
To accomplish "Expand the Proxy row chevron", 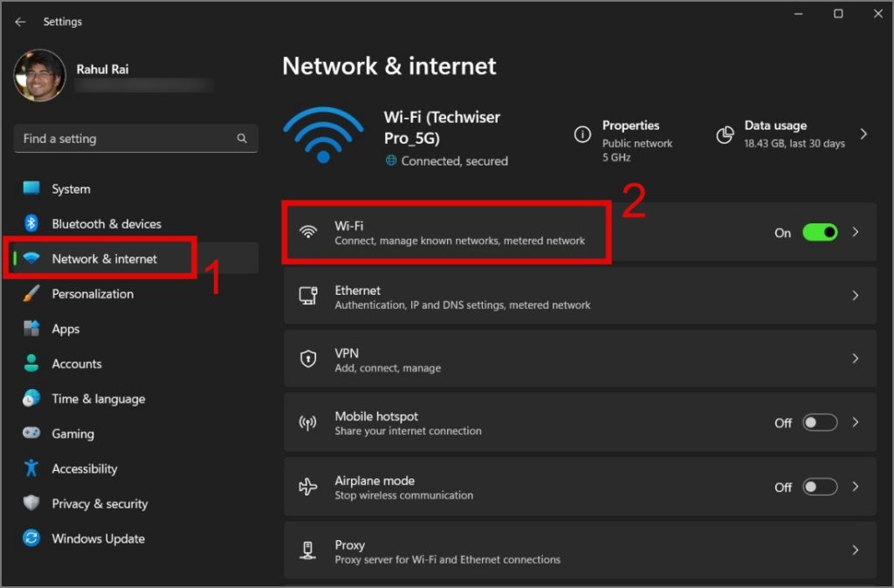I will (x=856, y=550).
